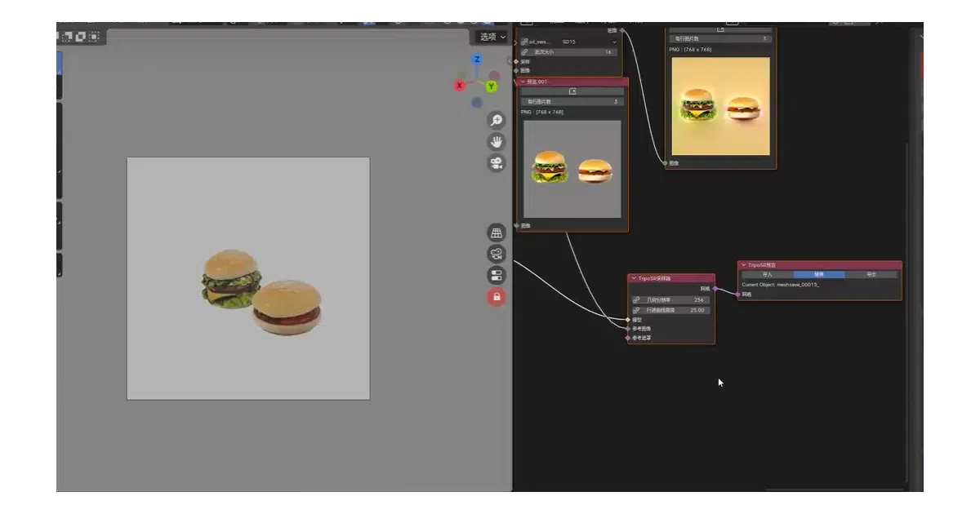Select the highlighted 替换 replace button
The height and width of the screenshot is (514, 980).
[819, 275]
